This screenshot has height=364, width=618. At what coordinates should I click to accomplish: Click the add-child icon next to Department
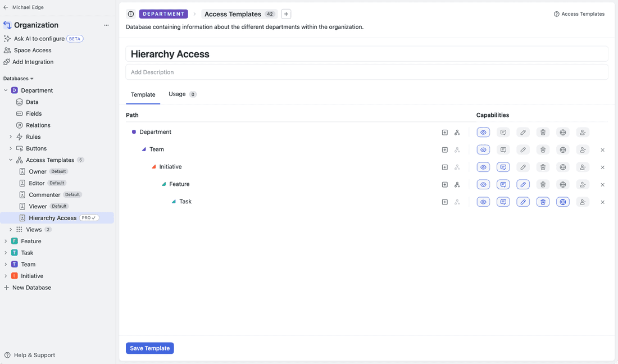point(444,132)
